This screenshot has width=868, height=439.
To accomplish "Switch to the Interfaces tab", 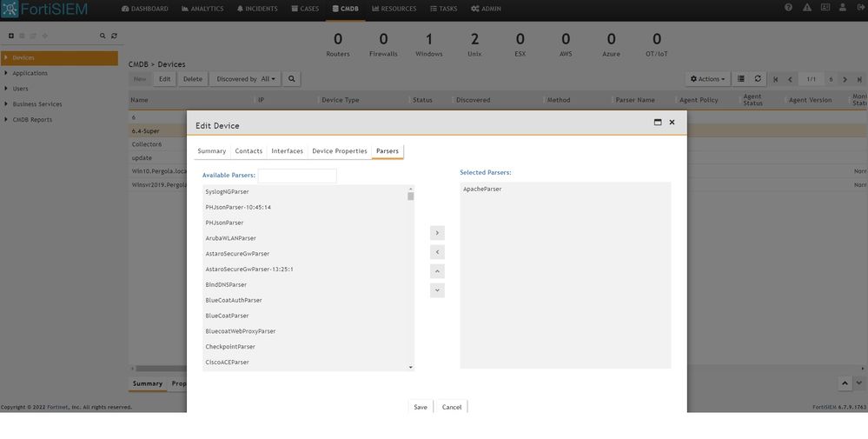I will [x=287, y=151].
